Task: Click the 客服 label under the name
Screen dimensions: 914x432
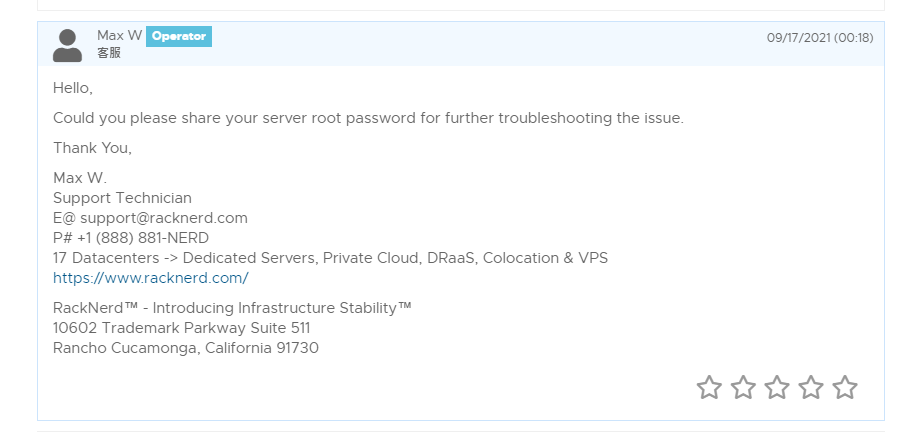Action: pyautogui.click(x=109, y=53)
